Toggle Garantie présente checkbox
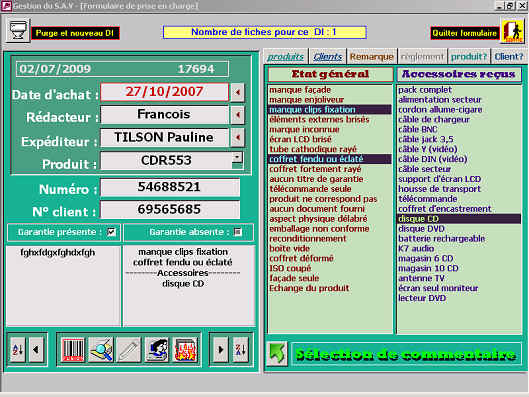The width and height of the screenshot is (529, 397). point(111,232)
